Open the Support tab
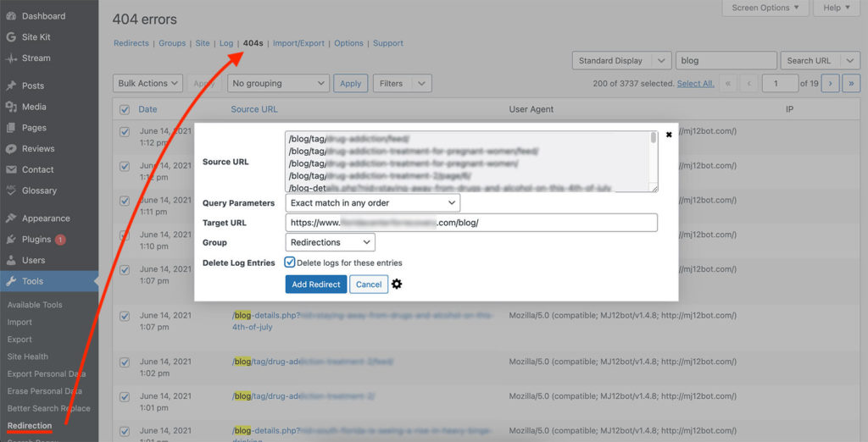 (x=388, y=43)
